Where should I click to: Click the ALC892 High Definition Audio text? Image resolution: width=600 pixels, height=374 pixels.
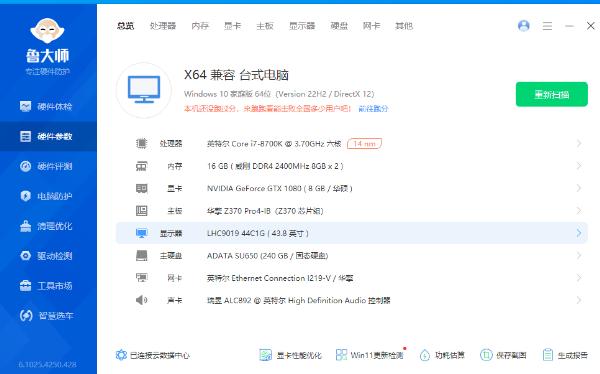click(x=298, y=301)
